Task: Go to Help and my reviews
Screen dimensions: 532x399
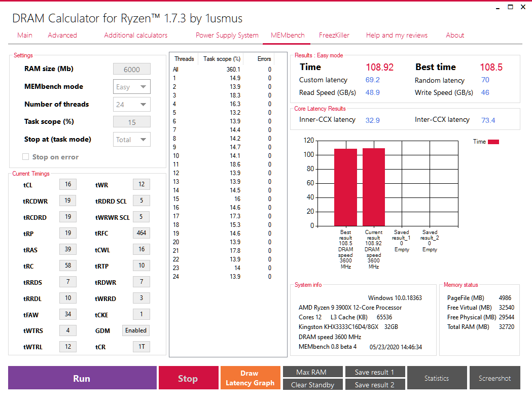Action: (397, 35)
